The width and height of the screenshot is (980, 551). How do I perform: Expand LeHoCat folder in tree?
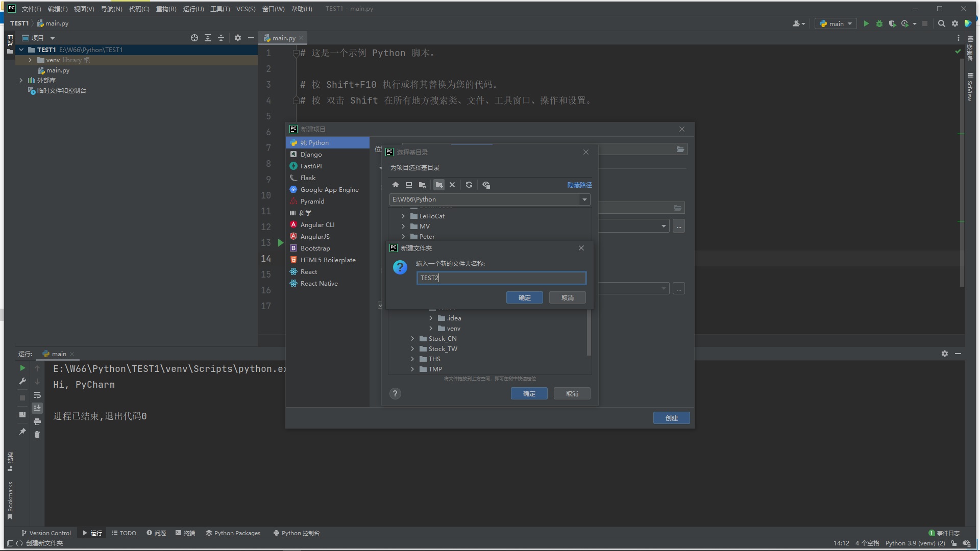403,216
